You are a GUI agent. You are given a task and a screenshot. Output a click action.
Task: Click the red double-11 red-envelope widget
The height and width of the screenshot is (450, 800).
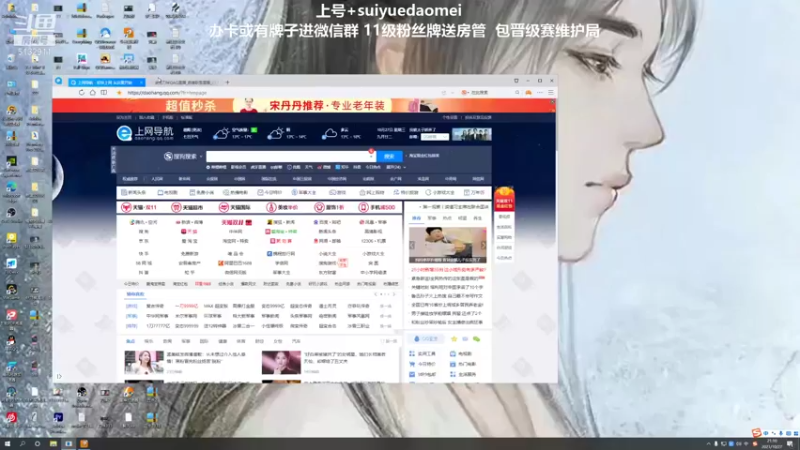pos(504,199)
